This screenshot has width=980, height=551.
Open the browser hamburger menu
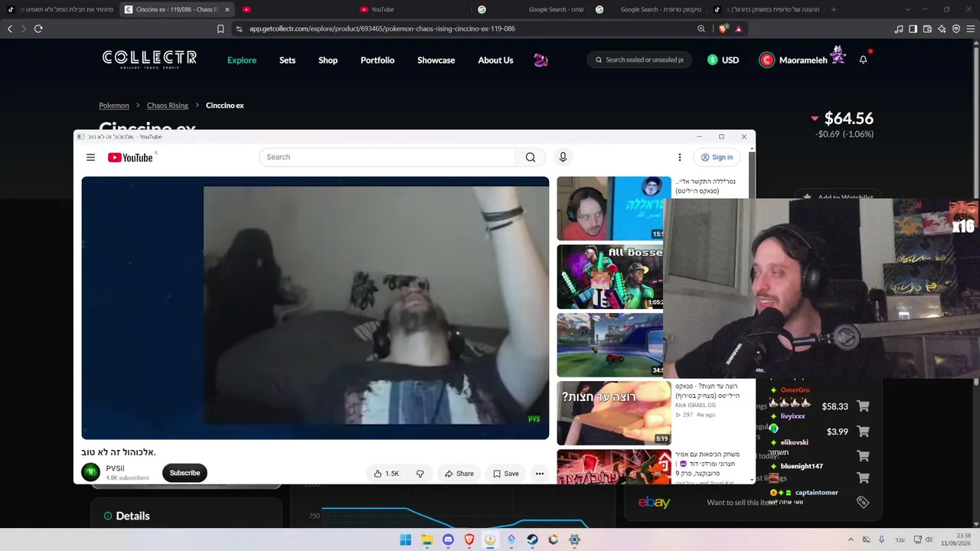pos(970,29)
